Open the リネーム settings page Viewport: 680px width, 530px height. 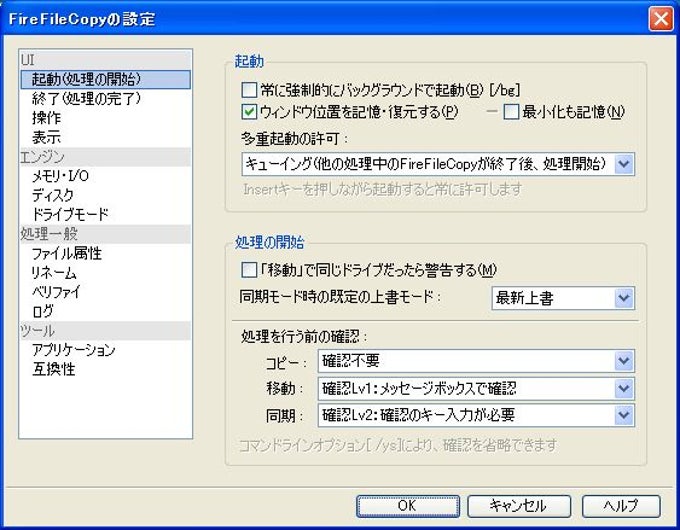point(105,272)
